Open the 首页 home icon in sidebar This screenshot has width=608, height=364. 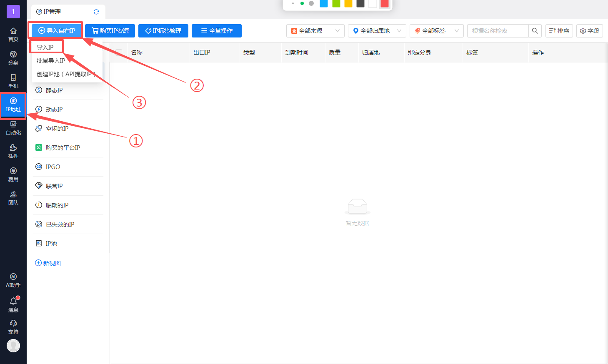[13, 34]
